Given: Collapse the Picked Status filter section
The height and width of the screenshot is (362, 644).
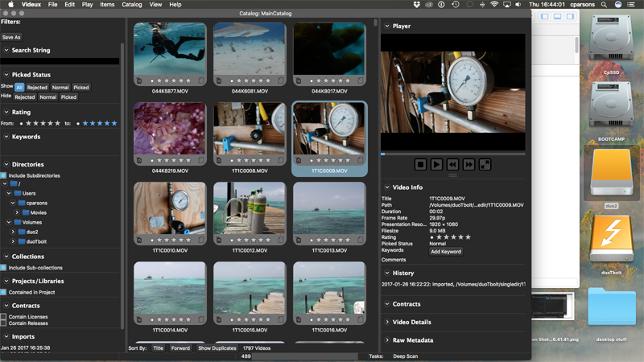Looking at the screenshot, I should pyautogui.click(x=6, y=75).
